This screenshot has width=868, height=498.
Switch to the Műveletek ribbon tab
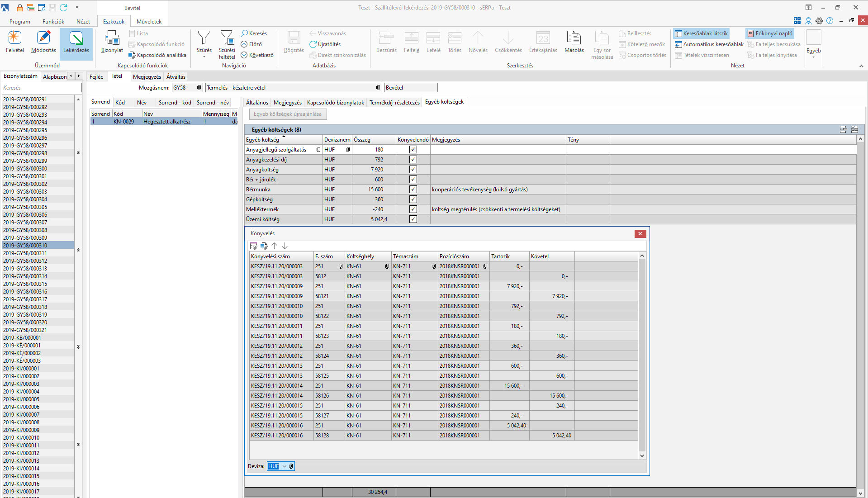149,21
